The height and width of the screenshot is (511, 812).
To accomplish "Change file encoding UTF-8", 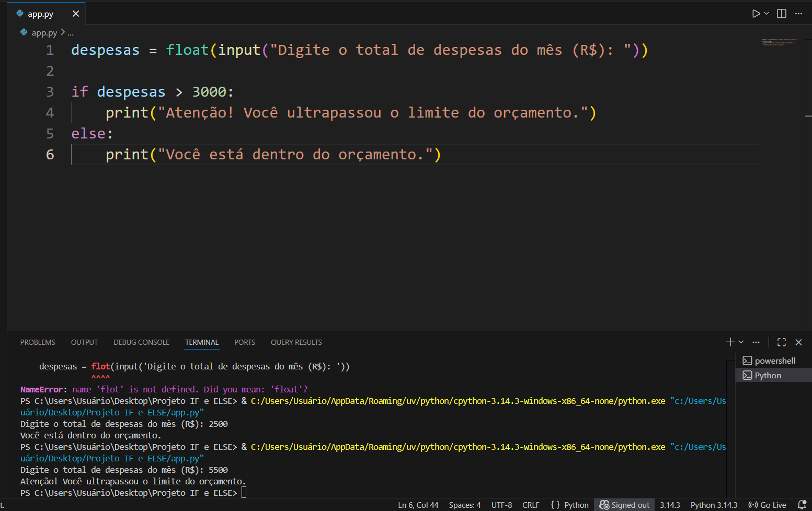I will click(502, 505).
